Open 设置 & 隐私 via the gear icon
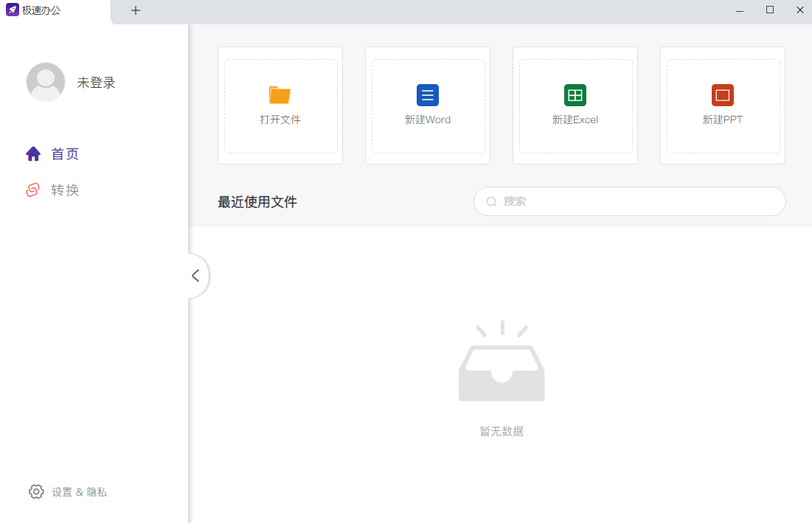 coord(36,491)
